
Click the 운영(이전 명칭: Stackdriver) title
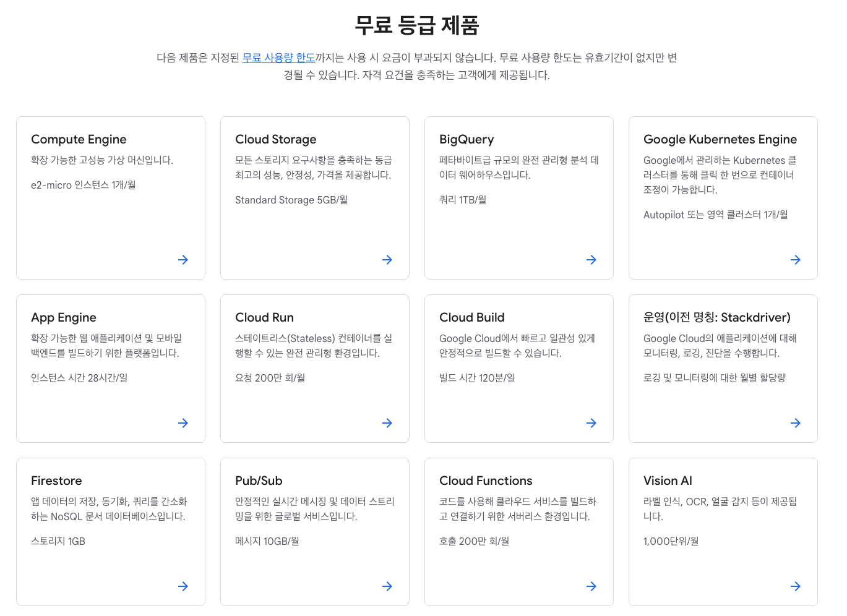coord(717,317)
